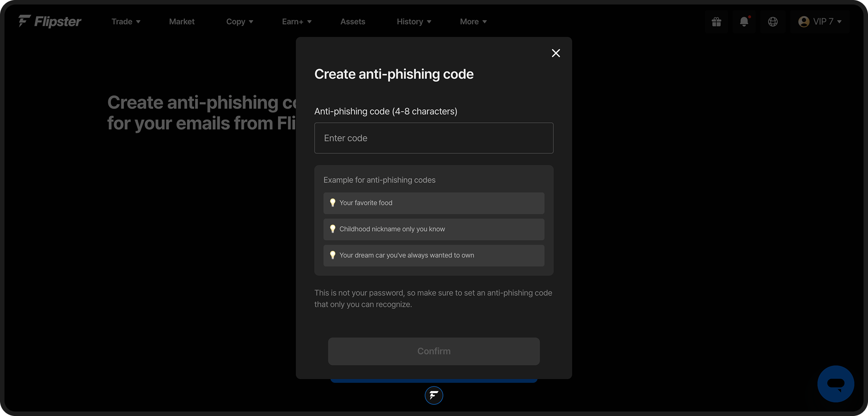Open the gift rewards icon

click(716, 21)
